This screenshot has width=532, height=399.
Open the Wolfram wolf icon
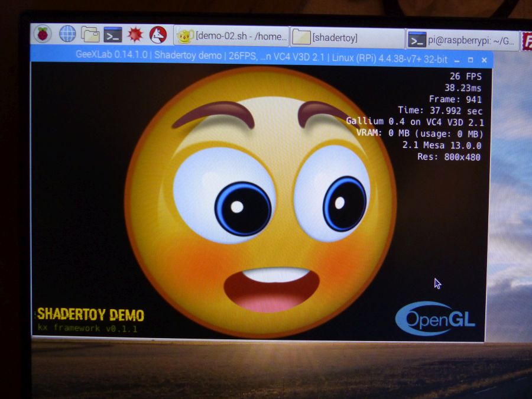coord(158,34)
